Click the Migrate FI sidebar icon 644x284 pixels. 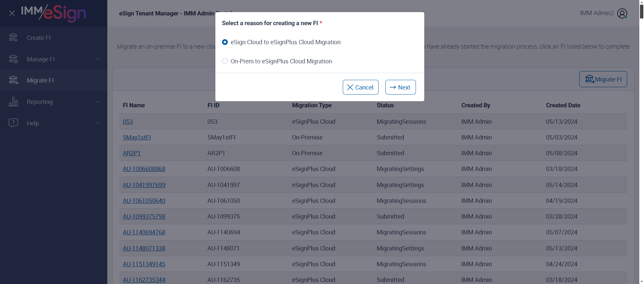13,80
